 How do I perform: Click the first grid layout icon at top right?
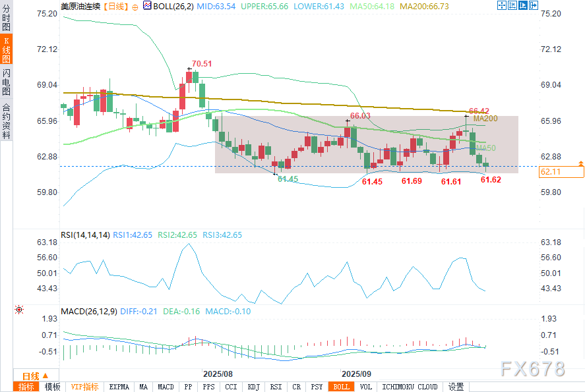pos(501,5)
